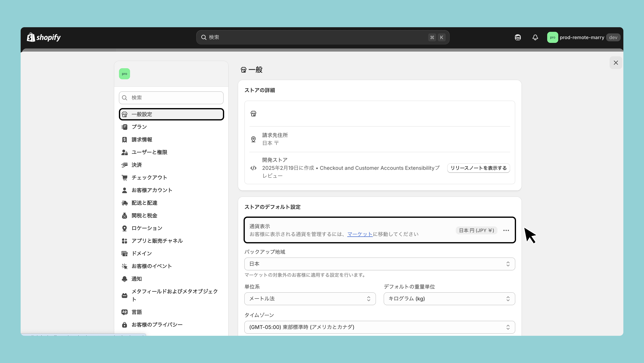Viewport: 644px width, 363px height.
Task: Open 言語 settings page
Action: (x=137, y=312)
